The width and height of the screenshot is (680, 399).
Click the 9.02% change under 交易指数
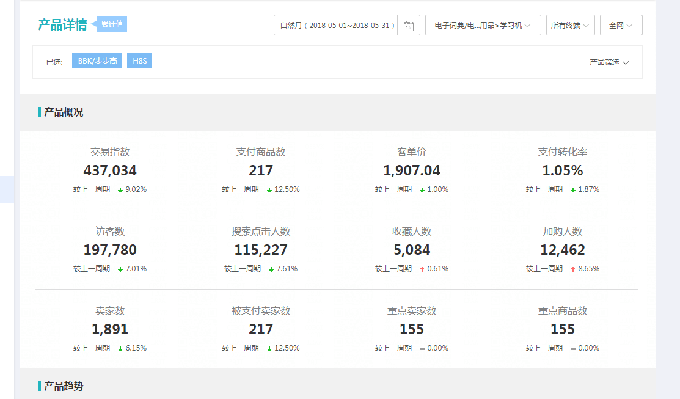(x=136, y=189)
